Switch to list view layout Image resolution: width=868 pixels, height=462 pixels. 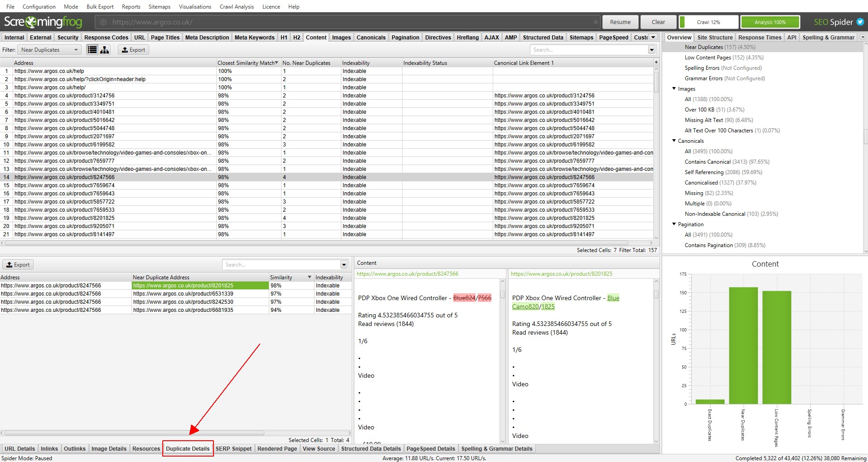[92, 49]
